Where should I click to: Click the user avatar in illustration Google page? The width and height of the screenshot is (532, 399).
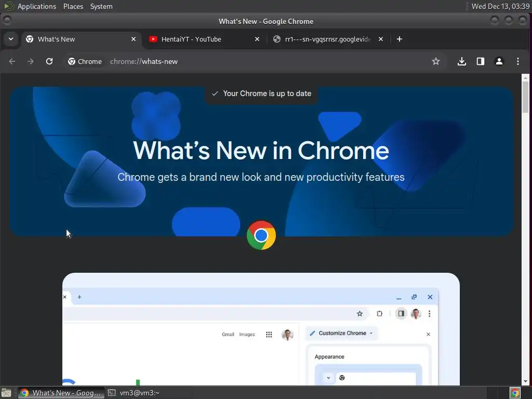click(287, 335)
